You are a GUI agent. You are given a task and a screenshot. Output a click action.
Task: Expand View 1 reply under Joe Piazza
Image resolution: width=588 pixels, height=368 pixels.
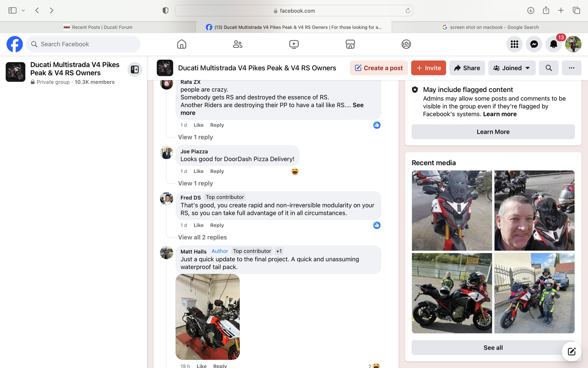point(196,183)
